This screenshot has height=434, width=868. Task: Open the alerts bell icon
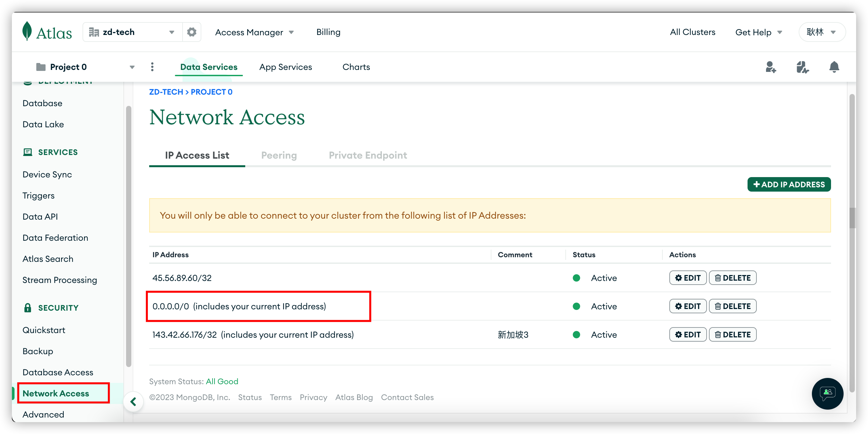834,67
